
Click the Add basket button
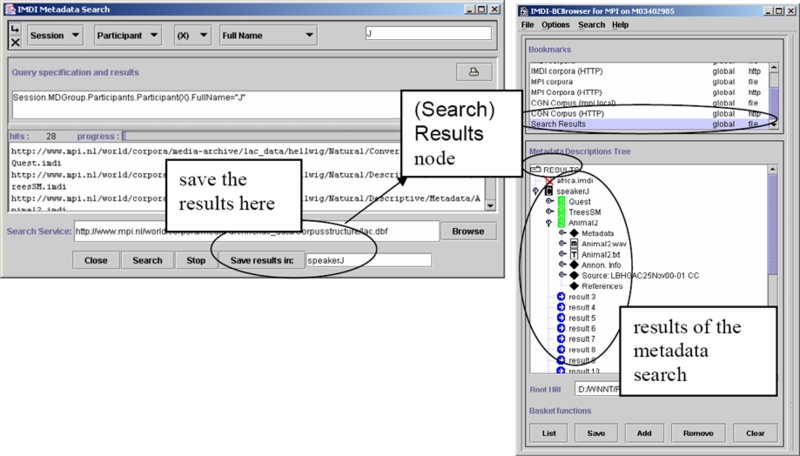click(x=644, y=433)
